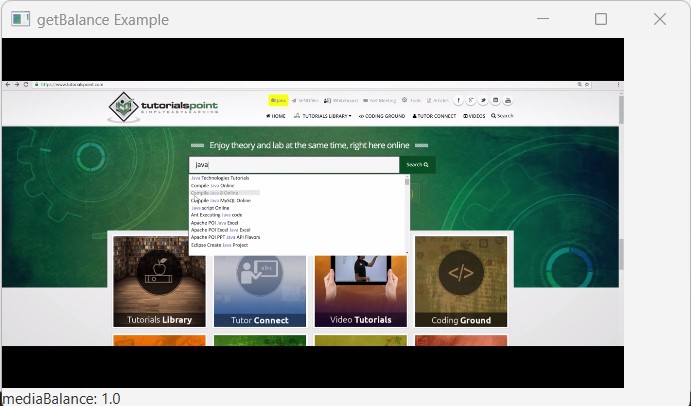Image resolution: width=691 pixels, height=406 pixels.
Task: Select 'Eclipse Create Java Project' suggestion
Action: [220, 244]
